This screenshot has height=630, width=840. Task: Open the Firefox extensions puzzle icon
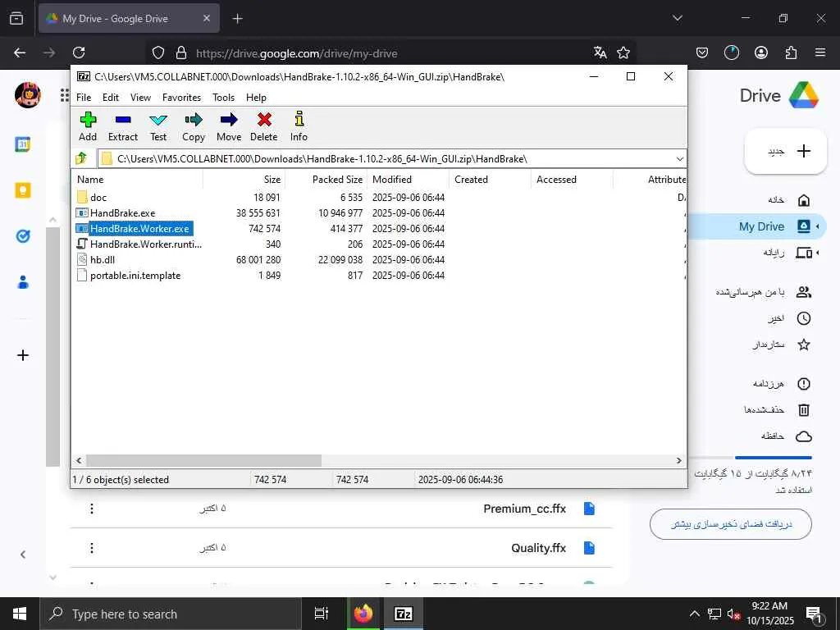pyautogui.click(x=791, y=52)
